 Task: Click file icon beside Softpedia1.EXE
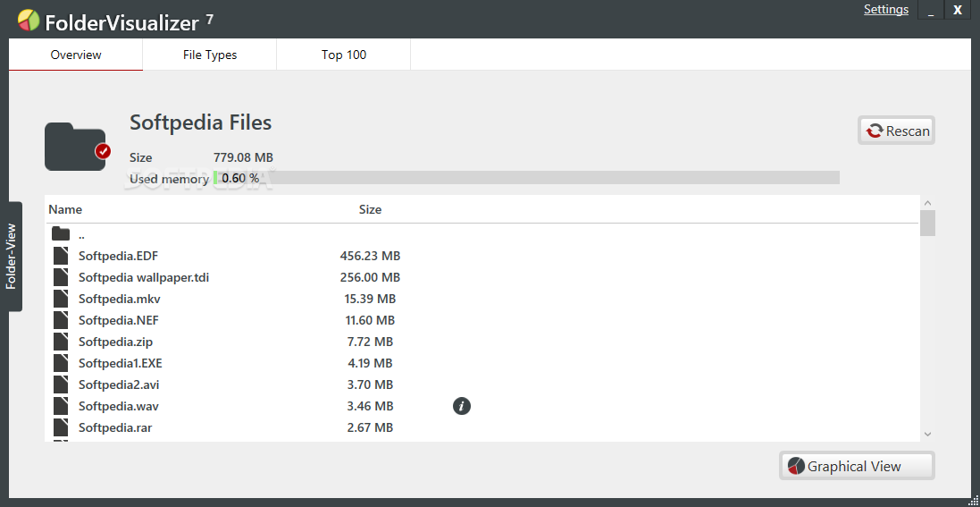pos(60,363)
